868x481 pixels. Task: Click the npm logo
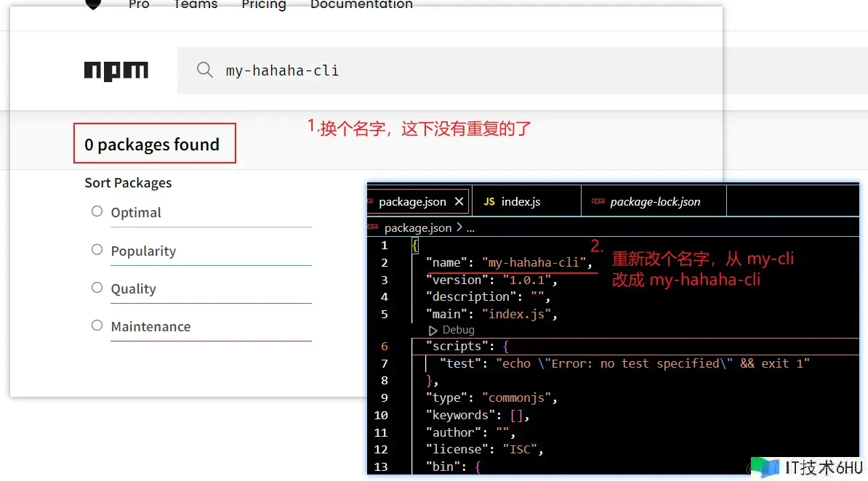(116, 71)
